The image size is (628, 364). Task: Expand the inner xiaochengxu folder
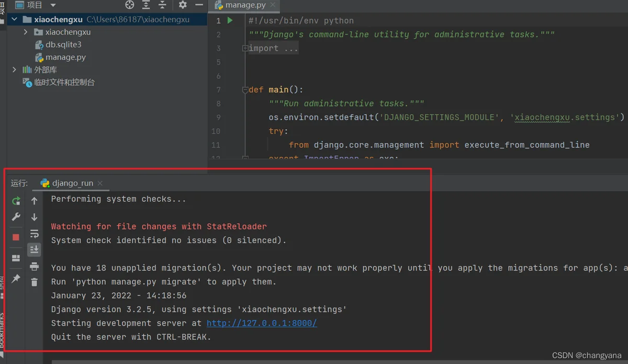pos(26,32)
